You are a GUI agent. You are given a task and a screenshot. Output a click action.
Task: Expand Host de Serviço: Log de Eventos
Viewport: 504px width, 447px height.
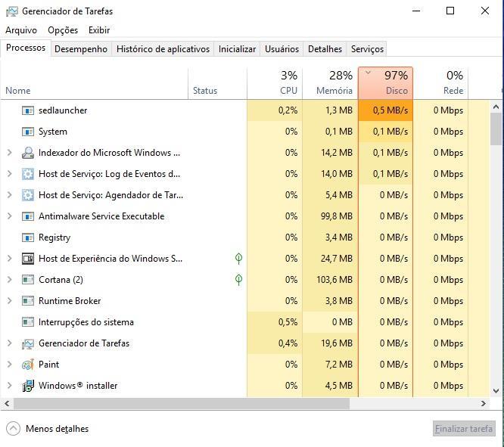[9, 174]
